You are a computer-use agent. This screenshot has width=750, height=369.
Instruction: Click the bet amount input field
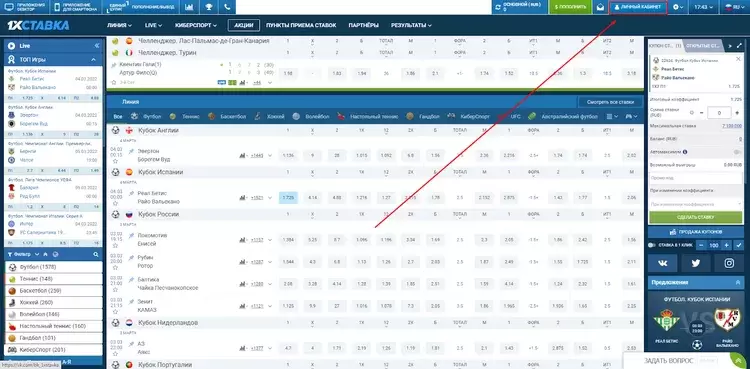(x=719, y=112)
